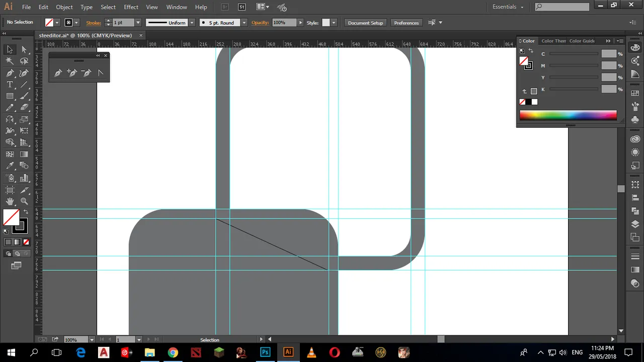This screenshot has height=362, width=644.
Task: Swap fill and stroke in Color panel
Action: click(531, 51)
